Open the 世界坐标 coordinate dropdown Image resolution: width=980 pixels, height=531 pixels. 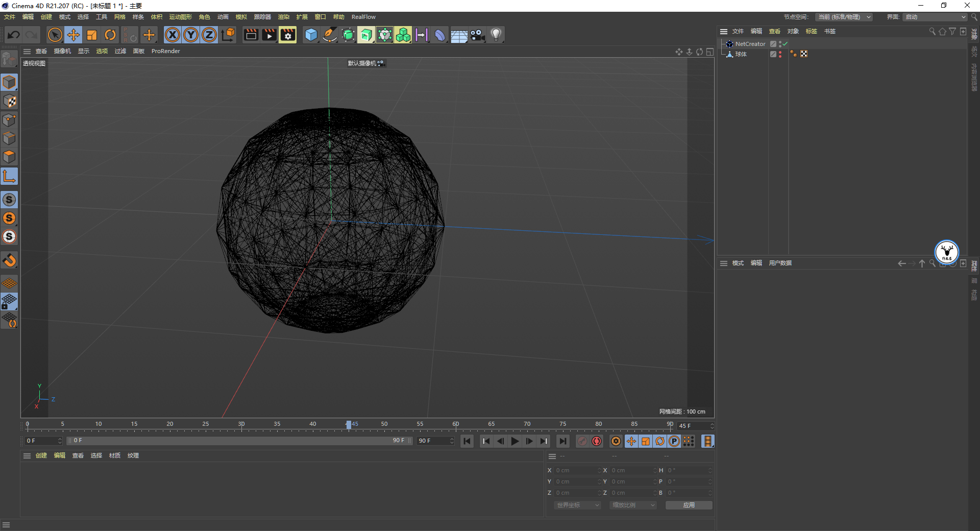pos(577,505)
